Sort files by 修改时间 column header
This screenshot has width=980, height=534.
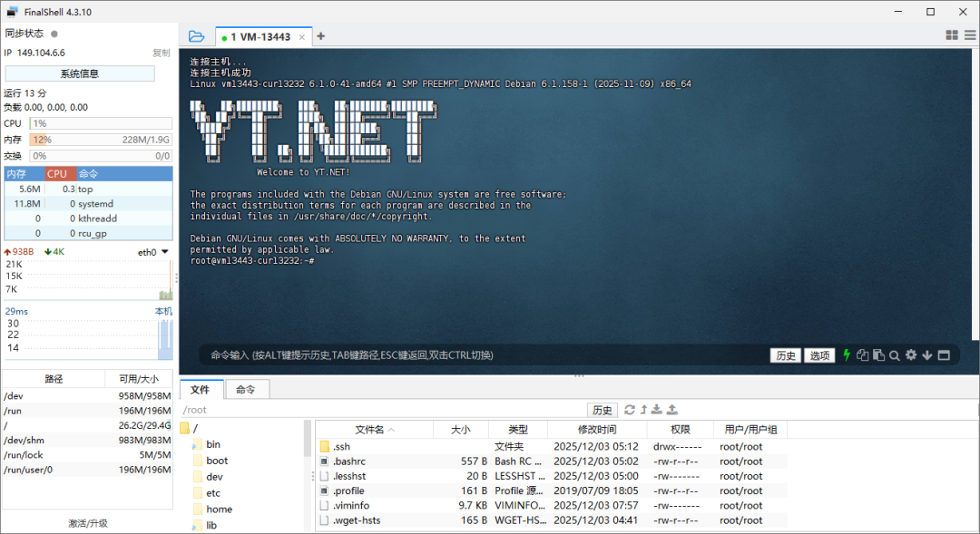(597, 429)
